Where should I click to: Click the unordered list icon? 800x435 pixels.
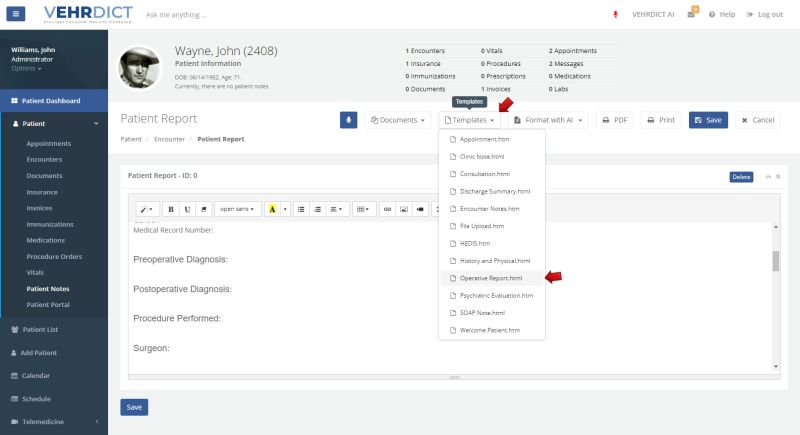301,209
